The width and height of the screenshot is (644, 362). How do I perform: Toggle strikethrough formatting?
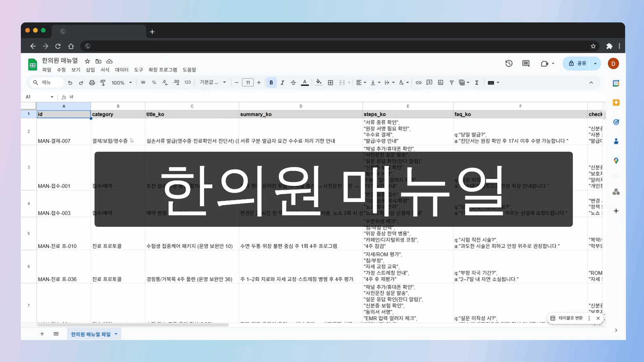[x=293, y=83]
